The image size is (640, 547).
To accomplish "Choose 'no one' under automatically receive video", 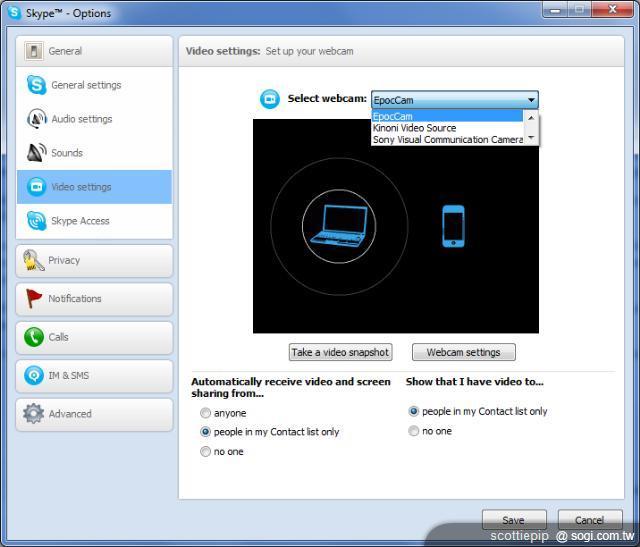I will pos(206,452).
